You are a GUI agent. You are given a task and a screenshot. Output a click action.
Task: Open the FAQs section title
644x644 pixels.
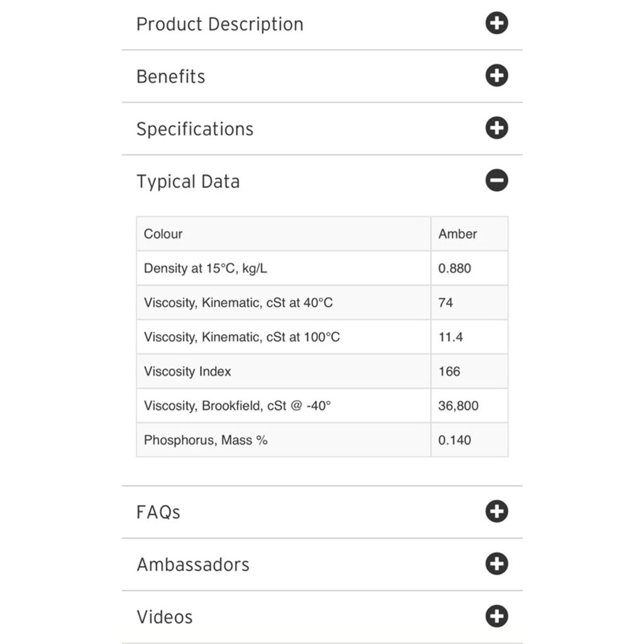158,512
